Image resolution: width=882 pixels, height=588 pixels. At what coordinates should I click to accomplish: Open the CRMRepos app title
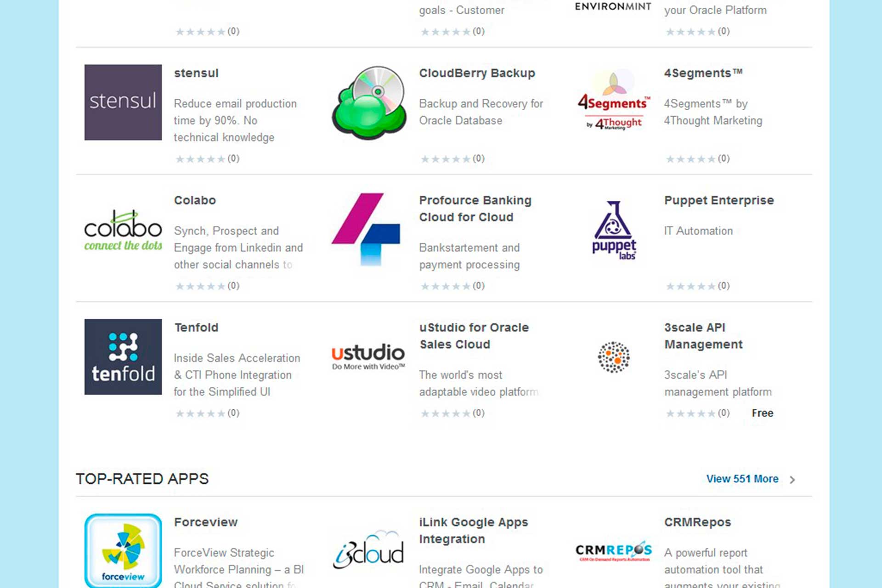pos(697,522)
